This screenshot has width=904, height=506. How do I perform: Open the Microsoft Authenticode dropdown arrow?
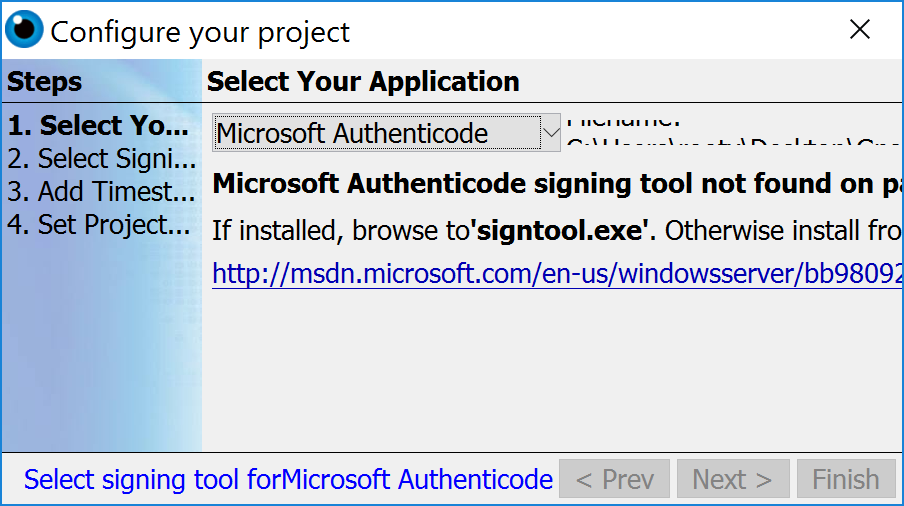tap(551, 133)
